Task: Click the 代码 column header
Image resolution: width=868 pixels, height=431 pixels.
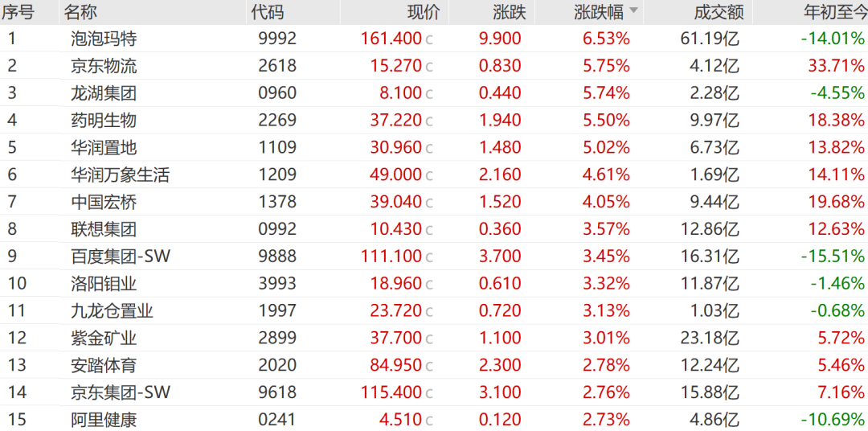Action: pos(268,11)
